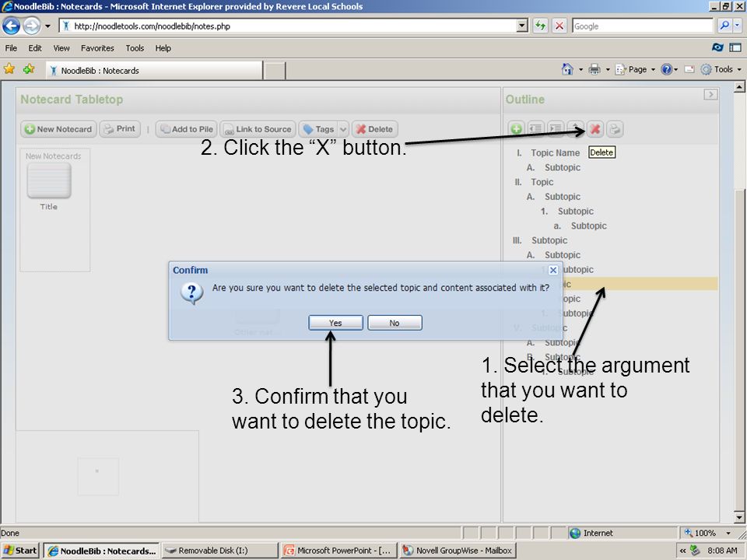Click the green plus add topic icon in Outline
Image resolution: width=747 pixels, height=560 pixels.
click(x=517, y=129)
